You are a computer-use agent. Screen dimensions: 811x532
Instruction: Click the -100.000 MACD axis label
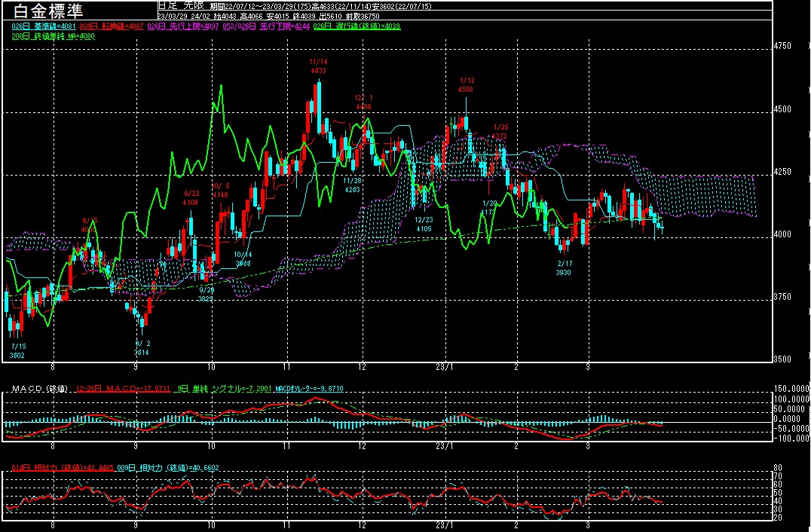pos(791,438)
